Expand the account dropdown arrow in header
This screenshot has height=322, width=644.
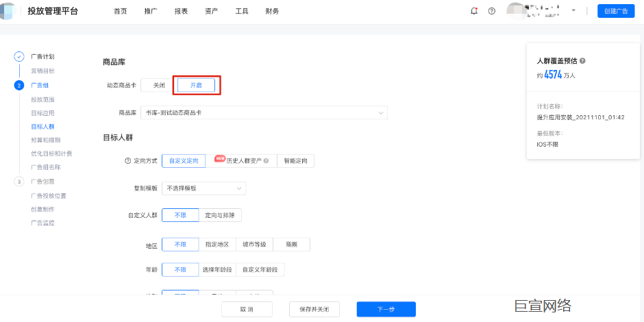click(573, 11)
